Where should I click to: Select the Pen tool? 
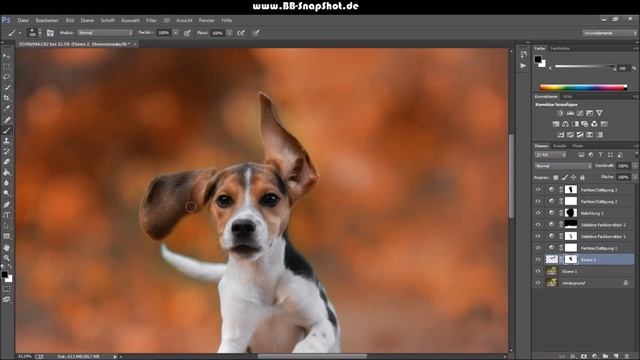pyautogui.click(x=7, y=204)
